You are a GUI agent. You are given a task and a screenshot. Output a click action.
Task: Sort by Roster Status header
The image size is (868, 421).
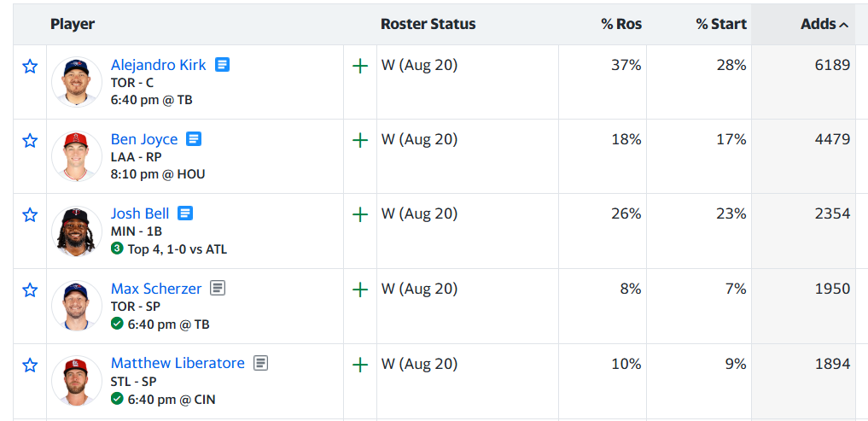click(x=428, y=25)
